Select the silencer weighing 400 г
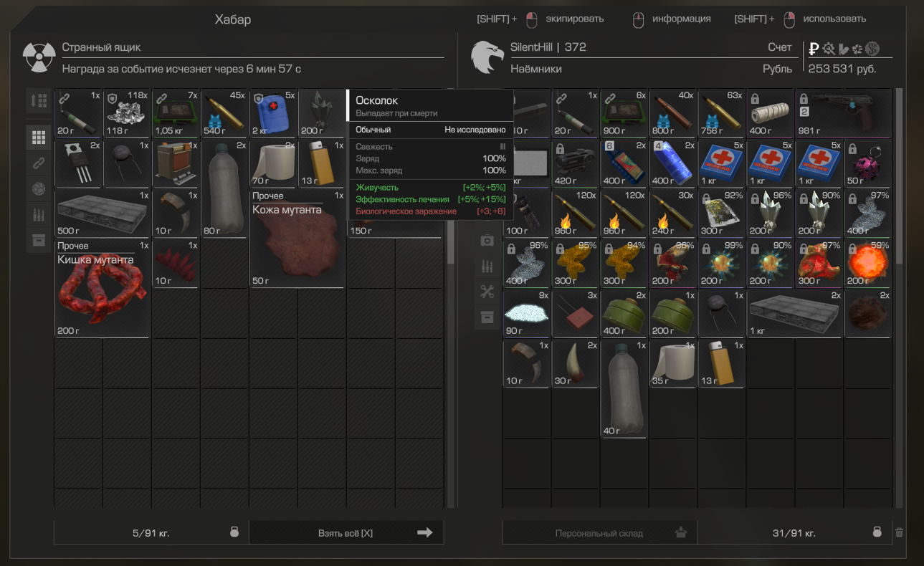Screen dimensions: 924x566 770,113
